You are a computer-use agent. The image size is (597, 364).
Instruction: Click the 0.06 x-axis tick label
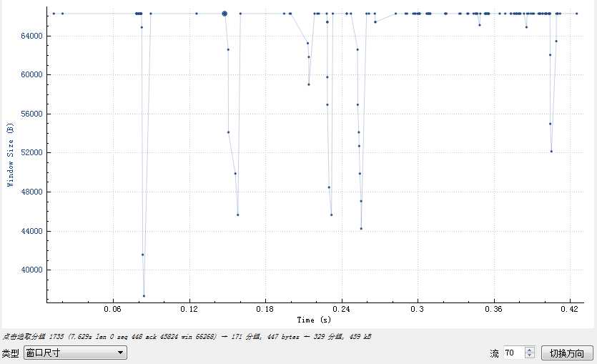(x=113, y=309)
